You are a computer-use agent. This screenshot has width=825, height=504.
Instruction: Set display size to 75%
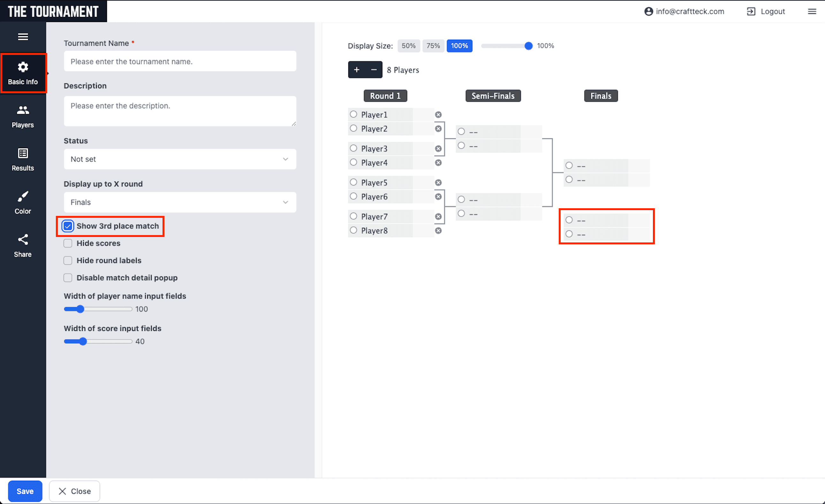433,46
